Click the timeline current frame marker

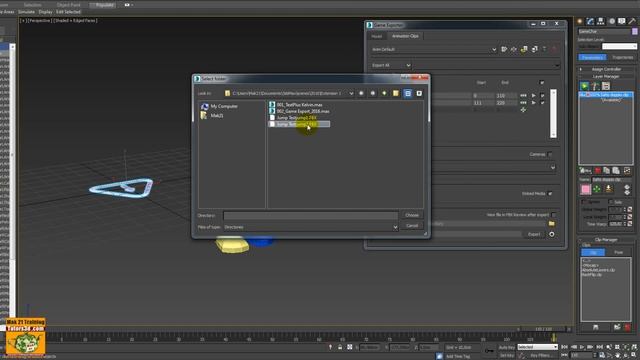click(x=554, y=338)
